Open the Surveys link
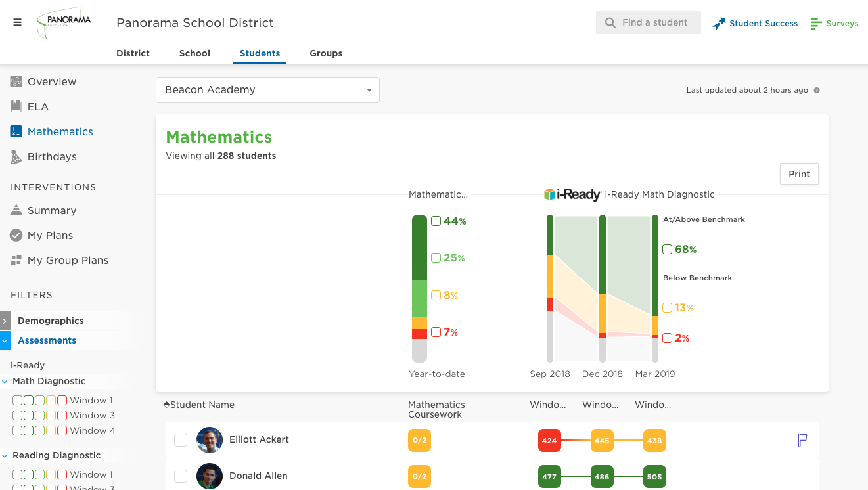 pos(834,24)
